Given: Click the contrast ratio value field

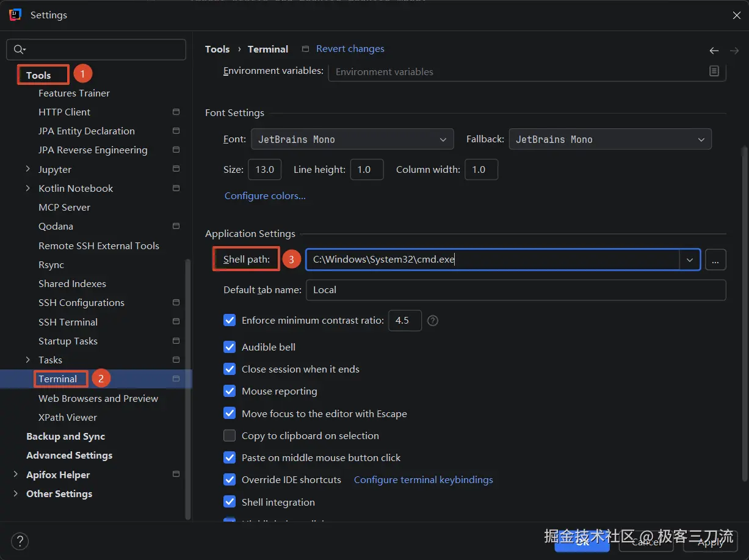Looking at the screenshot, I should (405, 320).
